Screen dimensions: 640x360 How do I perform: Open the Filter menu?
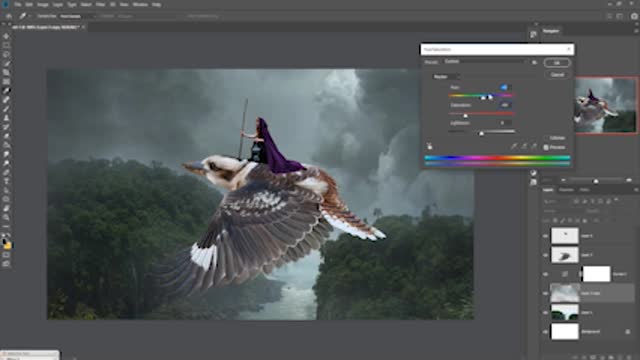coord(100,4)
